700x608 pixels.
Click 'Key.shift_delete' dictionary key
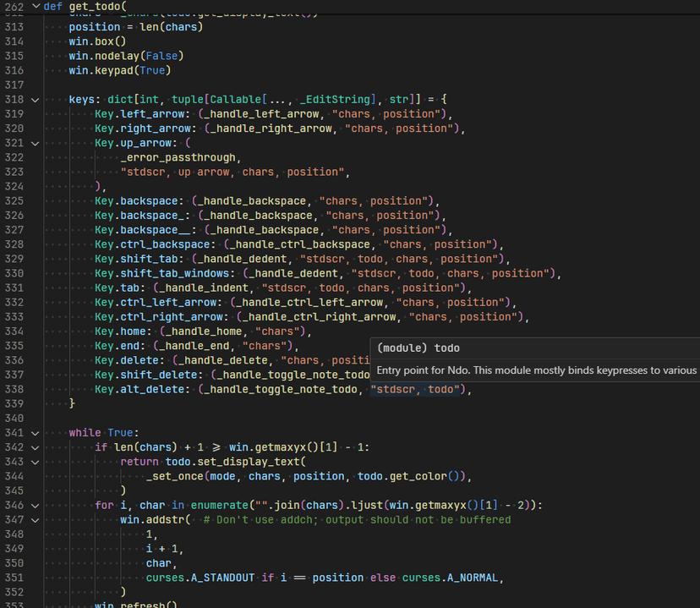(145, 375)
